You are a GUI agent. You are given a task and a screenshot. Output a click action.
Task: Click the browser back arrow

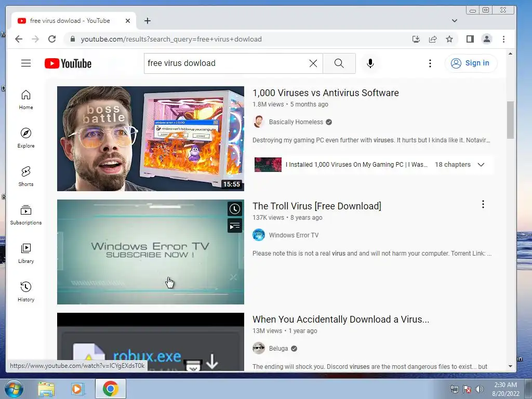click(x=19, y=39)
